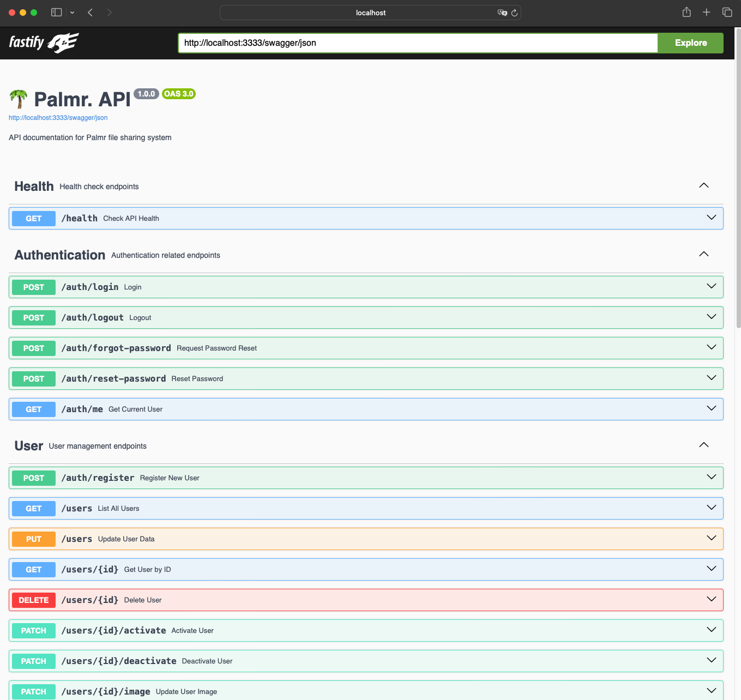741x700 pixels.
Task: Click the page vertical scrollbar
Action: (x=738, y=178)
